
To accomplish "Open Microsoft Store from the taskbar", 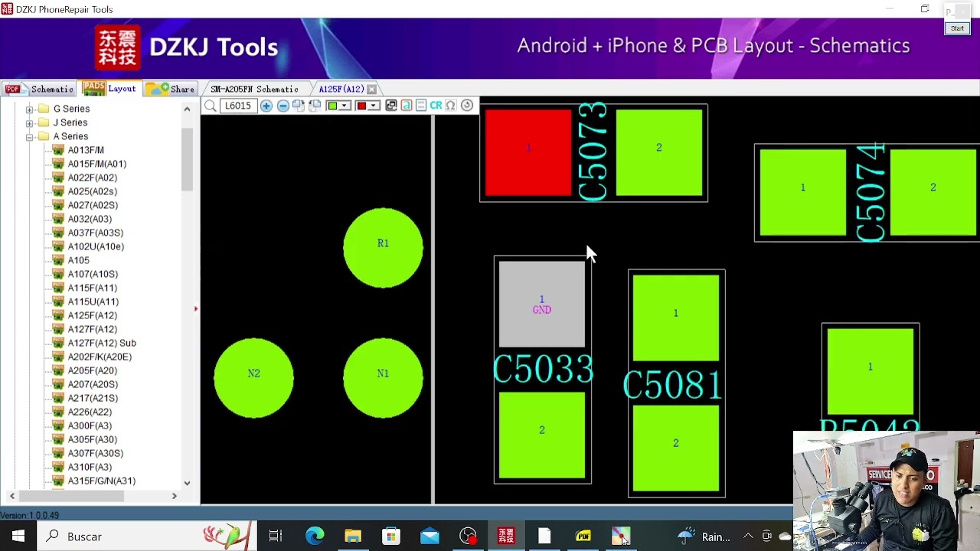I will [x=391, y=536].
